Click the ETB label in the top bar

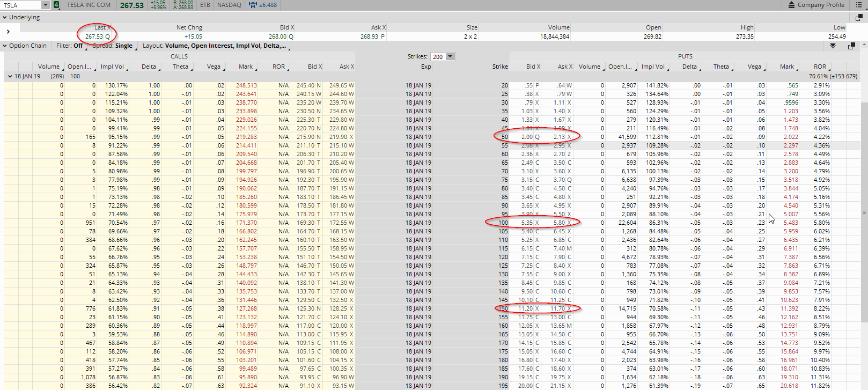tap(205, 5)
